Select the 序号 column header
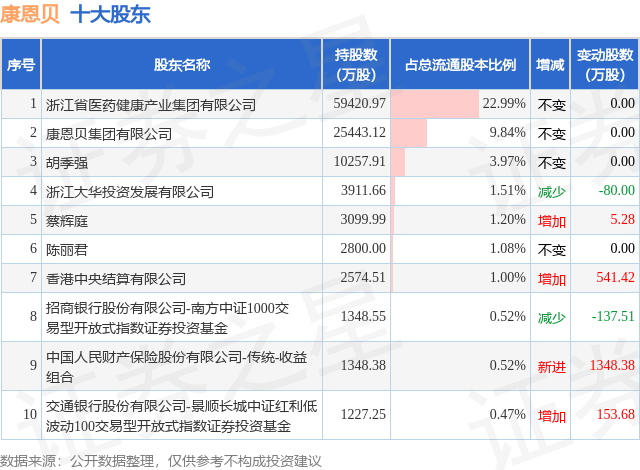This screenshot has width=640, height=470. pyautogui.click(x=21, y=64)
